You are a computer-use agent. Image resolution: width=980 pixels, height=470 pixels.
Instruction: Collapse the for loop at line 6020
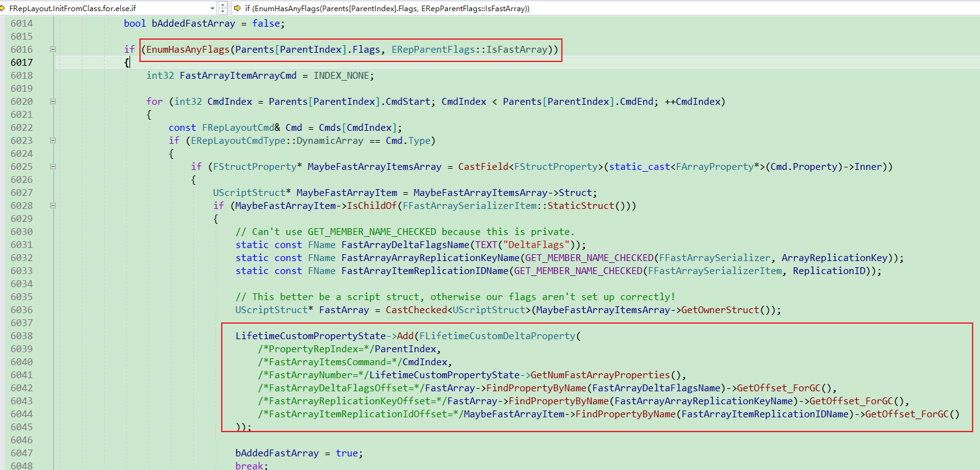tap(53, 102)
